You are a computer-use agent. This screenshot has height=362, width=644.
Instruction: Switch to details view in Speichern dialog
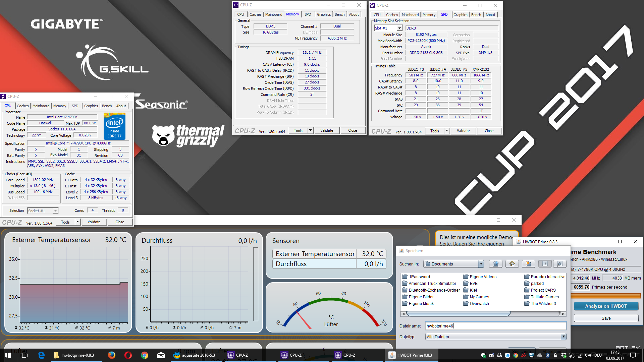coord(559,264)
